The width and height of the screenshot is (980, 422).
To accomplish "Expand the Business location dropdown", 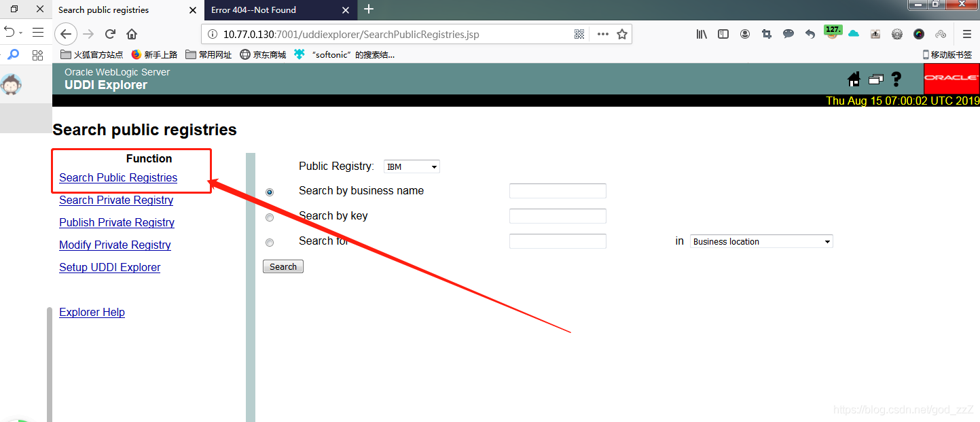I will click(x=761, y=241).
